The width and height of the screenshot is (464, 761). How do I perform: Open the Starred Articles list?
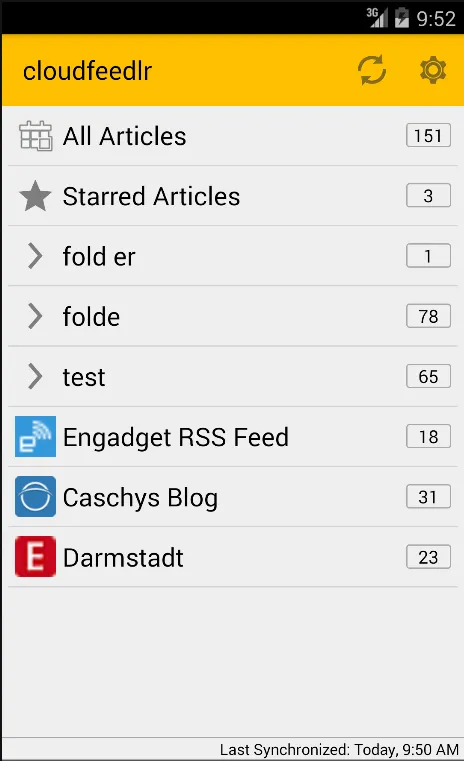(233, 196)
